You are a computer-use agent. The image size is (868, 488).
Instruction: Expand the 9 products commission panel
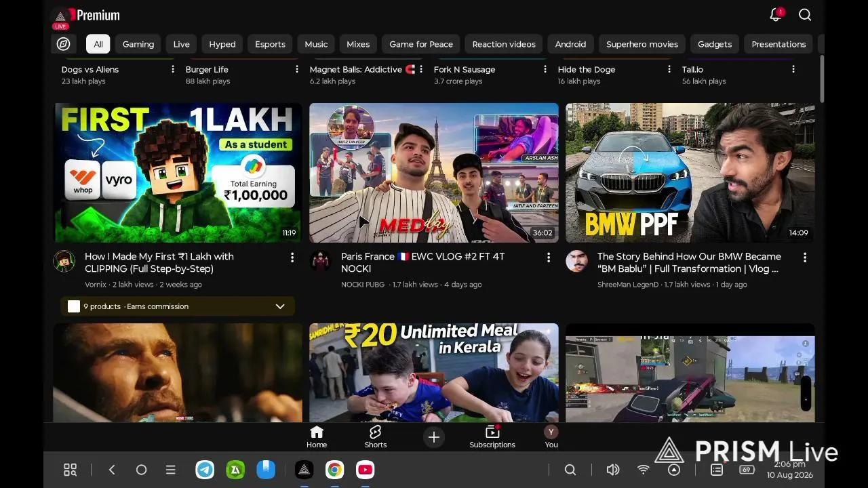[178, 306]
